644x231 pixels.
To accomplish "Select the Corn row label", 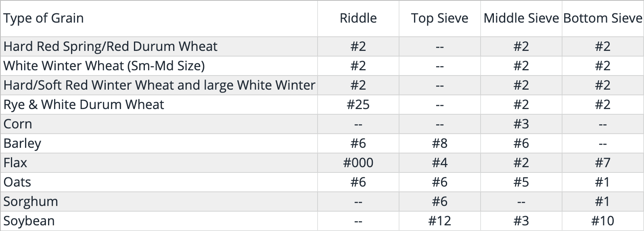I will coord(18,124).
